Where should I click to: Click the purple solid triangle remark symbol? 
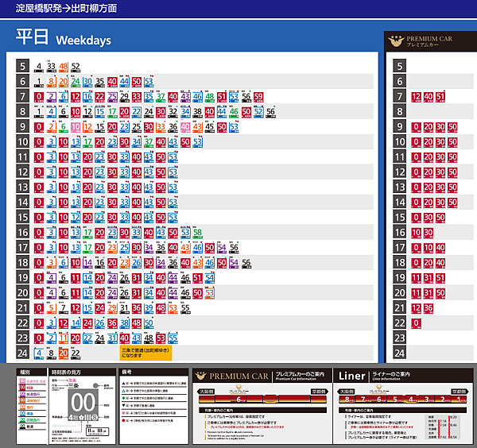pos(123,383)
